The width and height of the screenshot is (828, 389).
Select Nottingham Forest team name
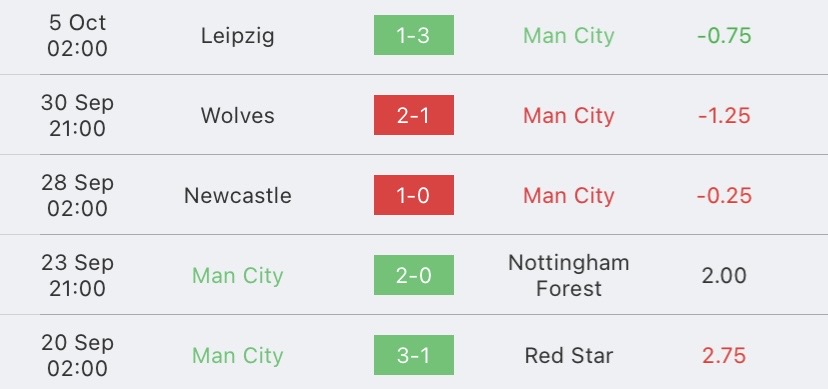click(x=569, y=275)
